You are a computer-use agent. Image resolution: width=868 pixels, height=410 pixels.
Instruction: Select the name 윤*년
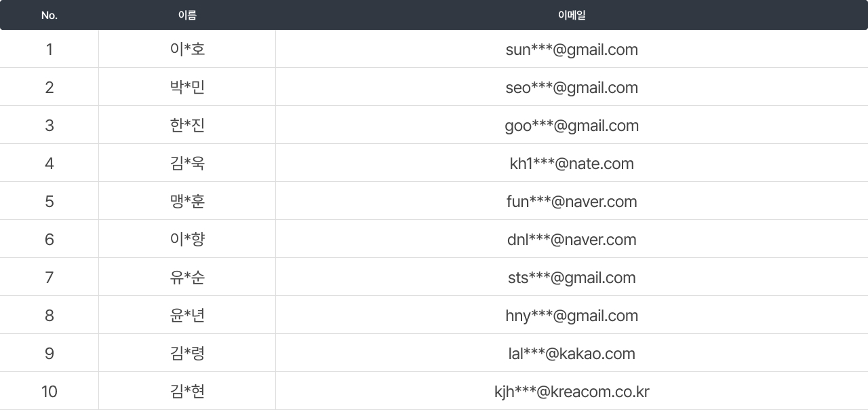(x=187, y=316)
